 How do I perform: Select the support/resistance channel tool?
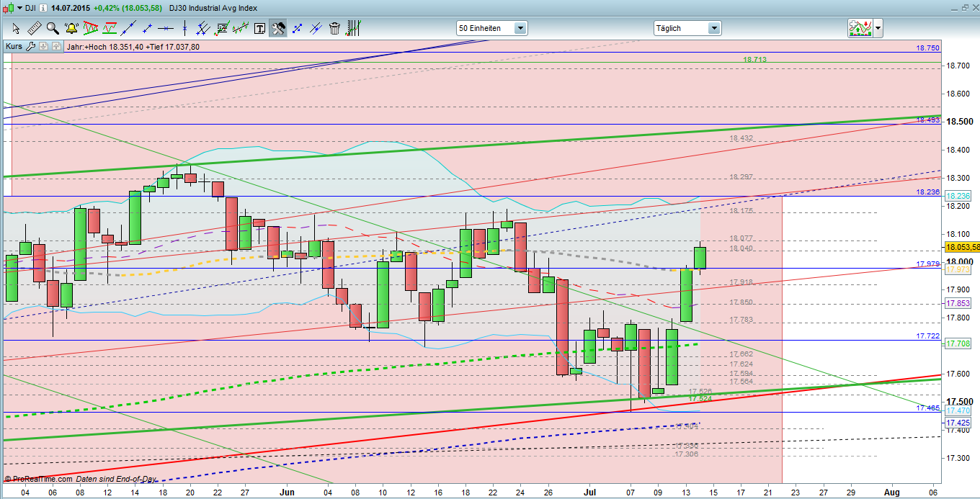pyautogui.click(x=110, y=28)
